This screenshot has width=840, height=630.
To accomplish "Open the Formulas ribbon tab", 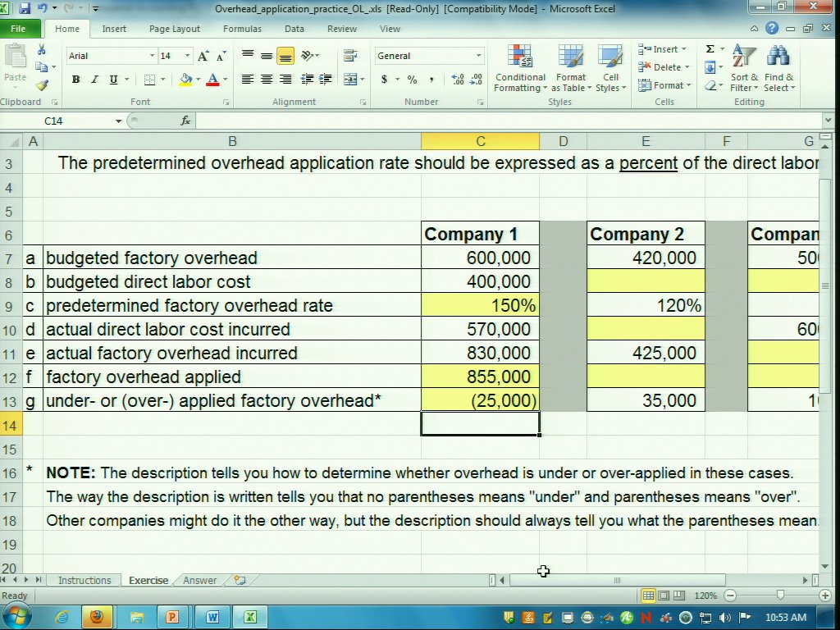I will (x=242, y=29).
